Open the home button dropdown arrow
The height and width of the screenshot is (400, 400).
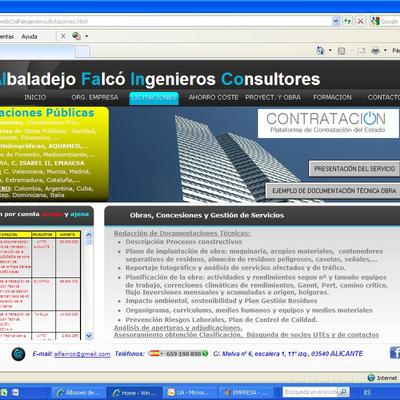coord(330,51)
